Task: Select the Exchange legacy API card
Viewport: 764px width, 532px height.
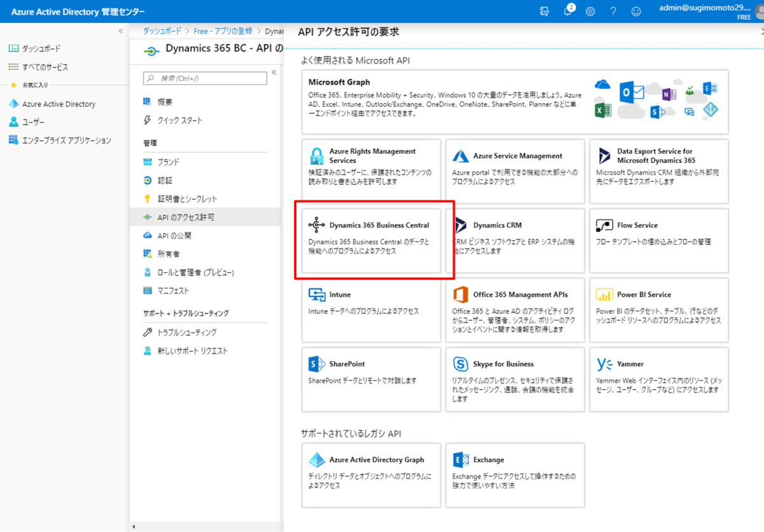Action: coord(515,475)
